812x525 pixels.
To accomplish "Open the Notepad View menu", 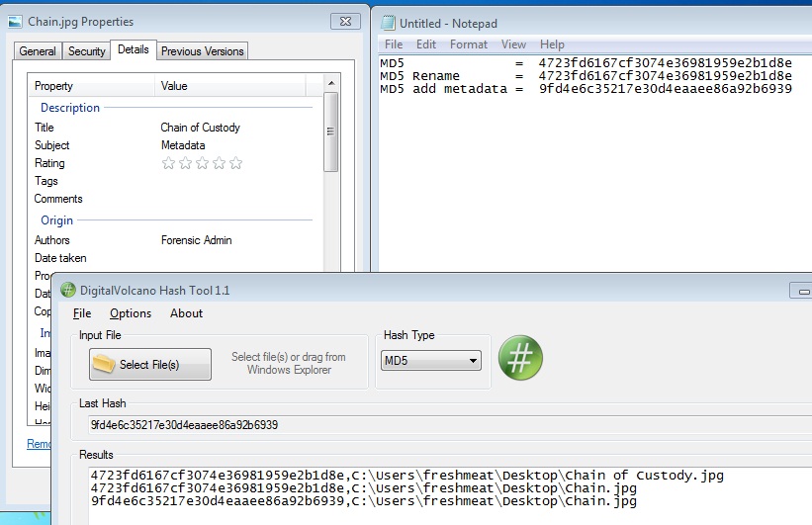I will [513, 44].
